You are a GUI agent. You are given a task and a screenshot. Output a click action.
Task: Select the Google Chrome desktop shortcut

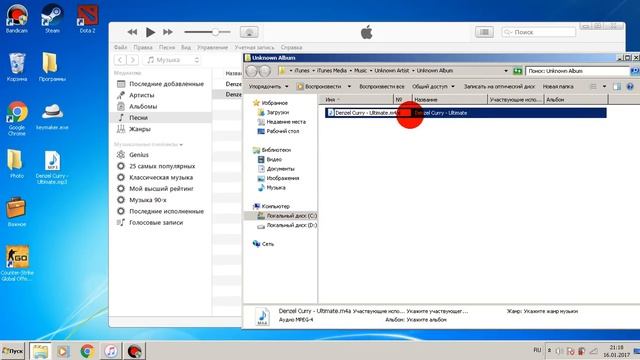coord(17,118)
